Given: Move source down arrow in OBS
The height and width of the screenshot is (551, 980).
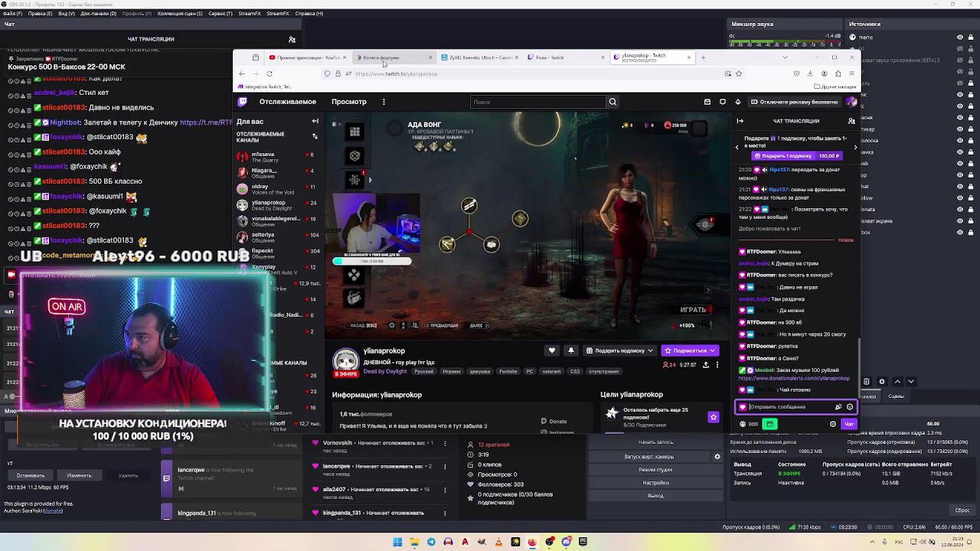Looking at the screenshot, I should (911, 381).
